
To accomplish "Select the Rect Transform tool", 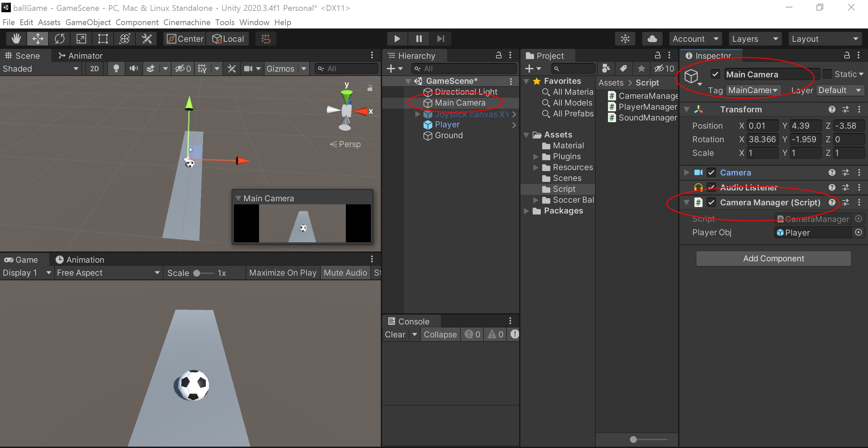I will pyautogui.click(x=103, y=39).
